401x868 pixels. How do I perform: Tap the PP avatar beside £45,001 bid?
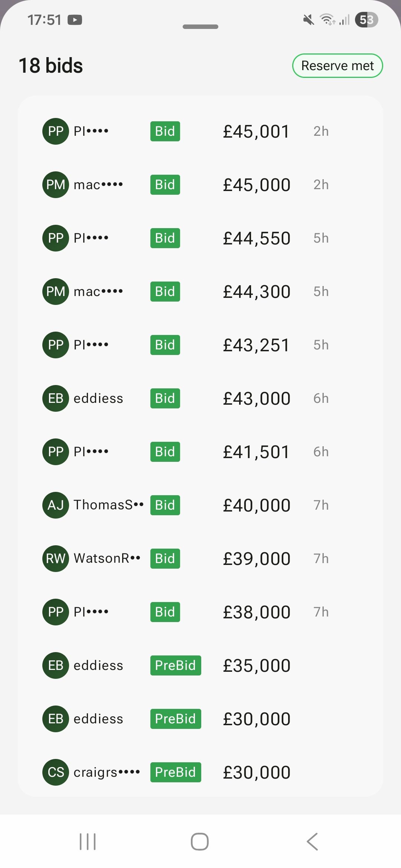coord(56,131)
